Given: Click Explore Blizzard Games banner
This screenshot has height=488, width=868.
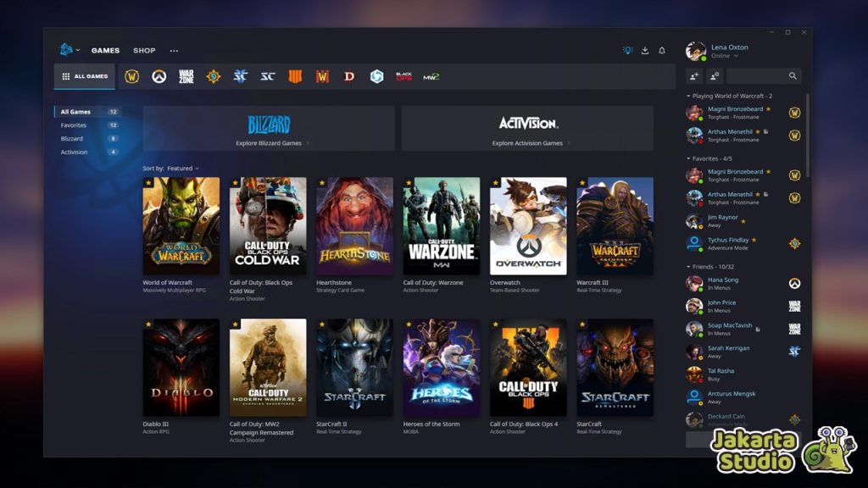Looking at the screenshot, I should coord(269,129).
